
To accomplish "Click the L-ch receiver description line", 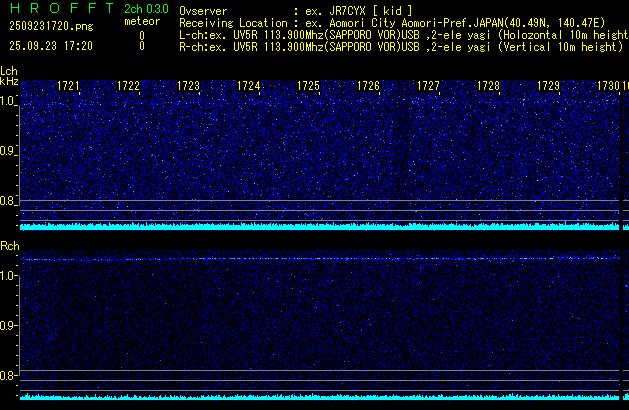I will pos(402,34).
